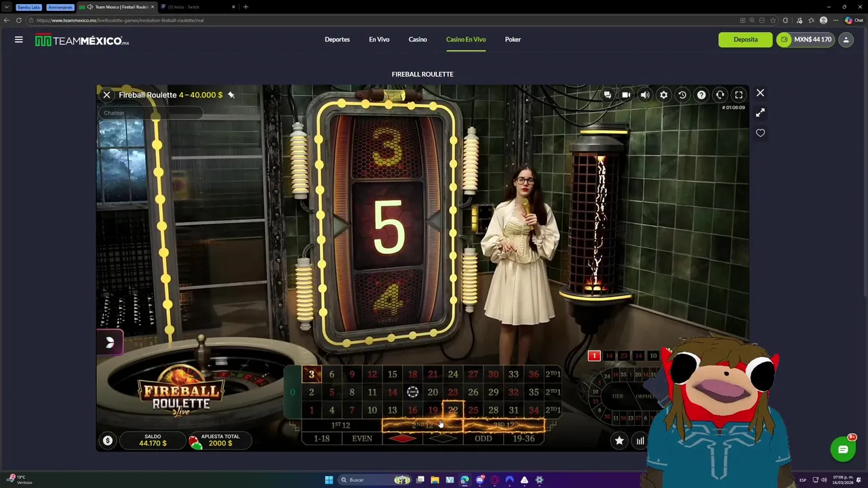Open the Anniversaries tab group
Image resolution: width=868 pixels, height=488 pixels.
60,7
